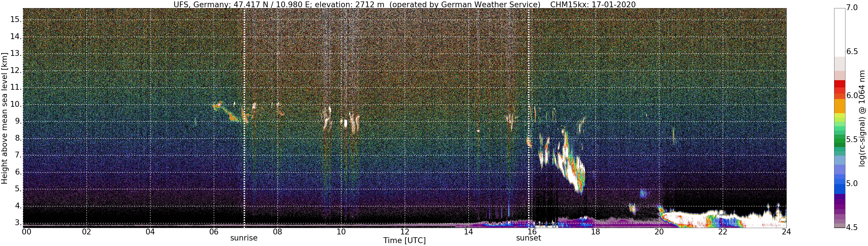Click the '02' time tick label
Image resolution: width=868 pixels, height=246 pixels.
tap(87, 232)
